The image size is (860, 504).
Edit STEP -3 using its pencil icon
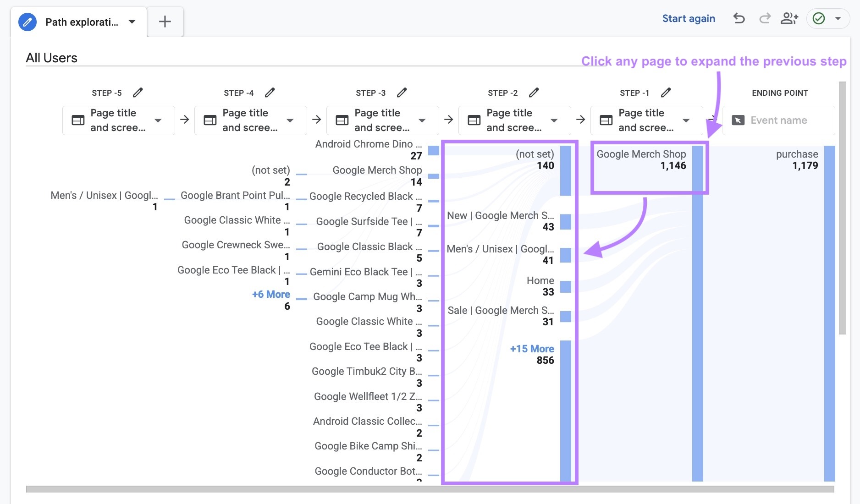(x=402, y=93)
